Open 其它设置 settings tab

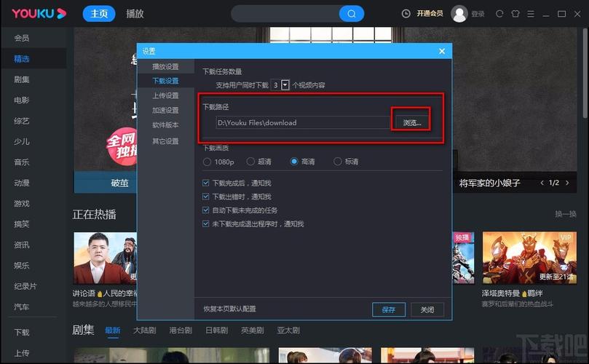click(x=166, y=141)
